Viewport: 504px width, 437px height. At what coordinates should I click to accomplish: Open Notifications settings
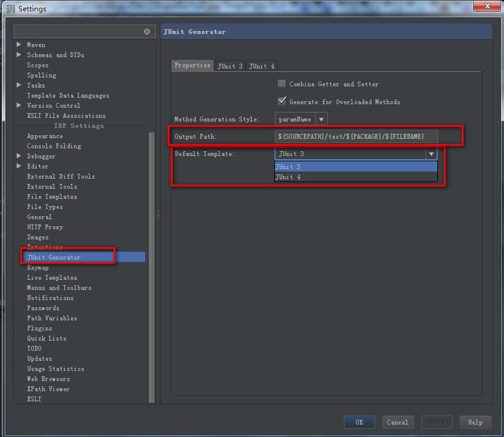click(x=51, y=298)
